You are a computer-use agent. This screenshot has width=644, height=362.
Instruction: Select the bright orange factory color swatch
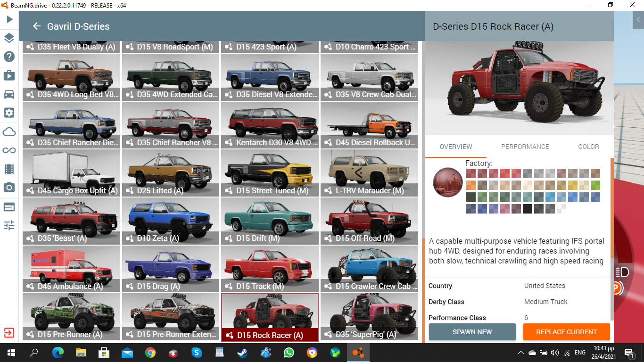coord(471,185)
